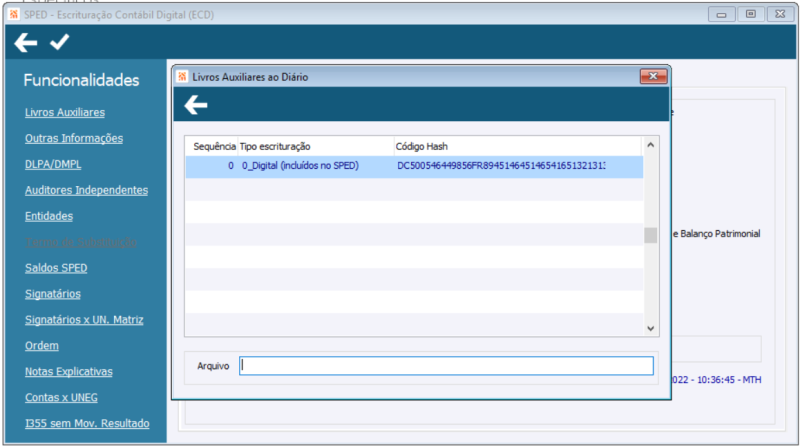800x446 pixels.
Task: Click the grid scrollbar down arrow
Action: [x=651, y=329]
